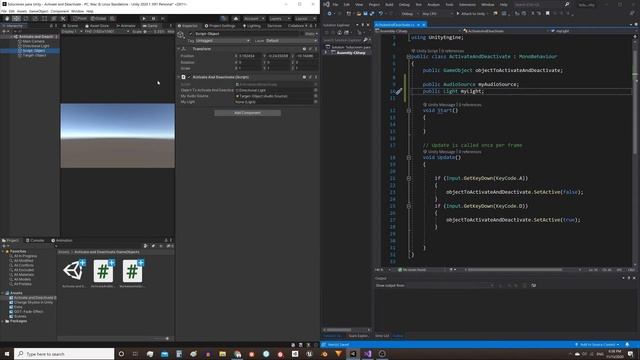Close the ActivateAndDeactivate.cs editor tab
The image size is (640, 360).
(x=424, y=25)
